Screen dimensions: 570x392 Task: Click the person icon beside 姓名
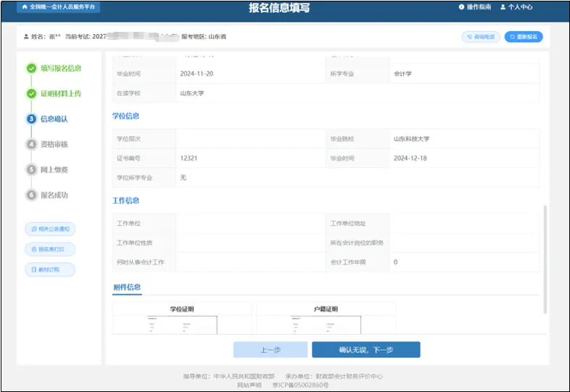pos(26,37)
